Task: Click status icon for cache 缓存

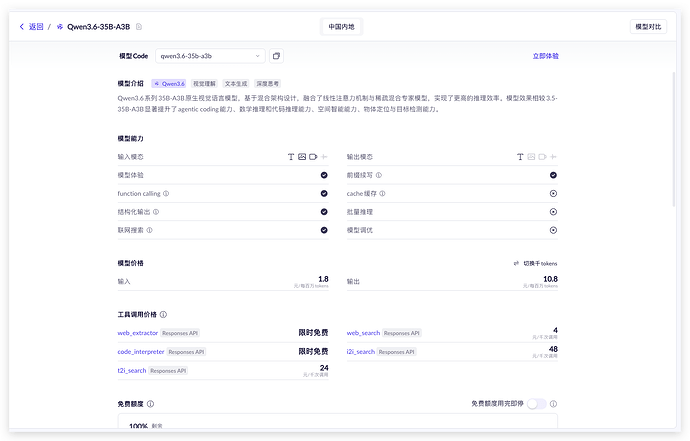Action: pos(553,194)
